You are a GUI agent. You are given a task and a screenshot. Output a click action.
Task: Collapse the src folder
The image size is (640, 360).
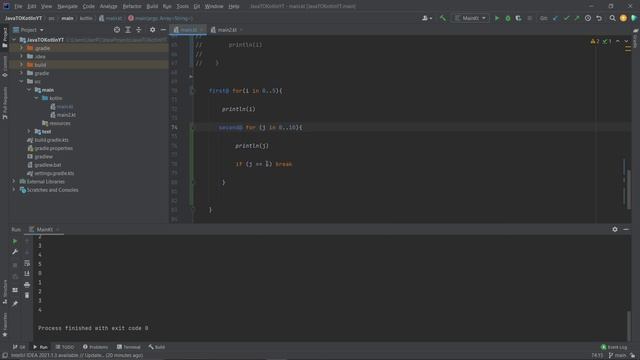coord(22,82)
